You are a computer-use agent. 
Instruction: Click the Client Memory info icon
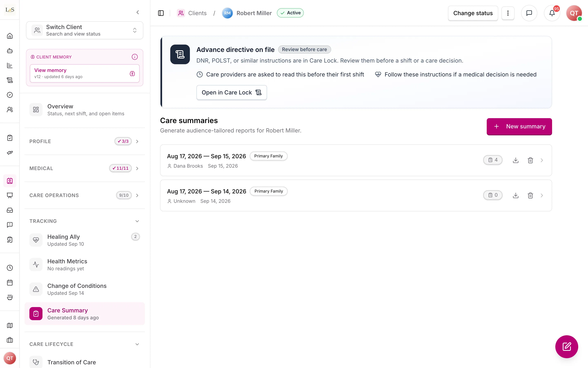tap(135, 57)
